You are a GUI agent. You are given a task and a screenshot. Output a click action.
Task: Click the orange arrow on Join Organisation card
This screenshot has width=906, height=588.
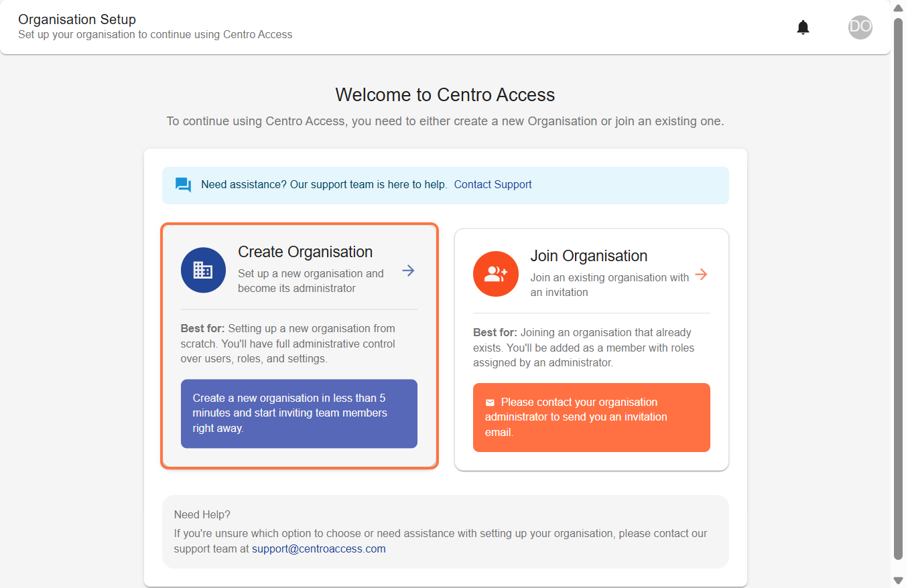701,274
